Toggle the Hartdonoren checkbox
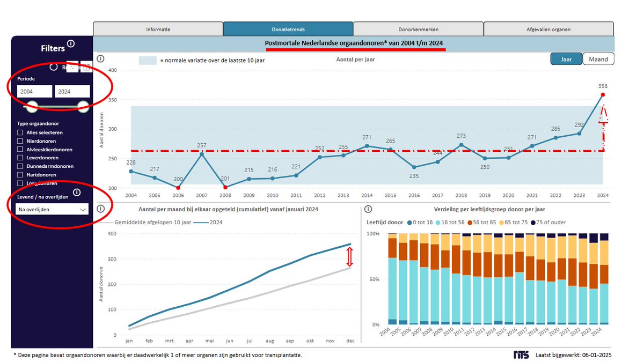This screenshot has height=362, width=644. pyautogui.click(x=20, y=175)
